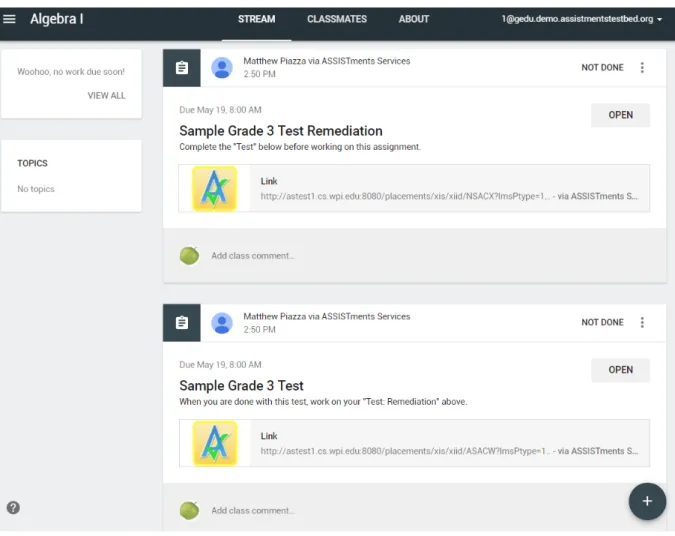675x536 pixels.
Task: Open more options for Test Remediation post
Action: coord(642,68)
